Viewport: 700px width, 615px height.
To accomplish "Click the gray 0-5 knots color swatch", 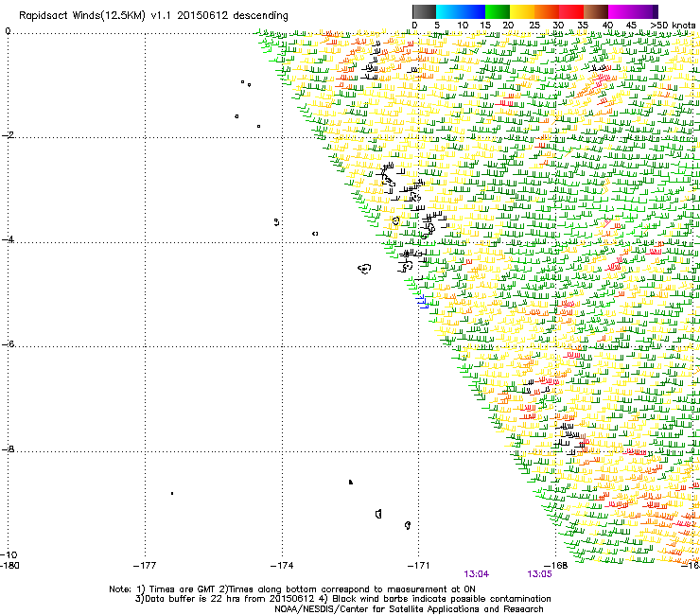I will [x=424, y=11].
